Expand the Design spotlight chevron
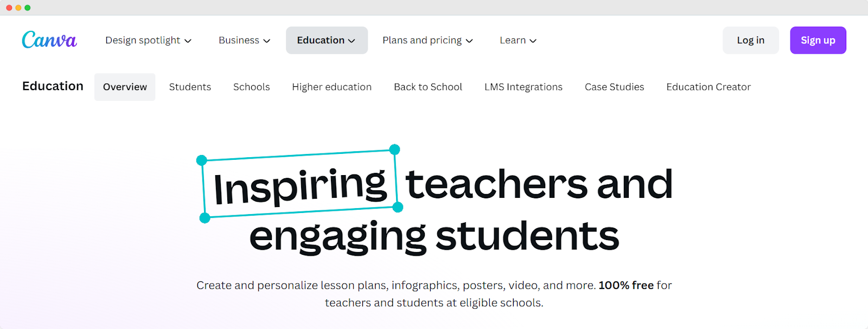The width and height of the screenshot is (868, 329). (x=188, y=41)
